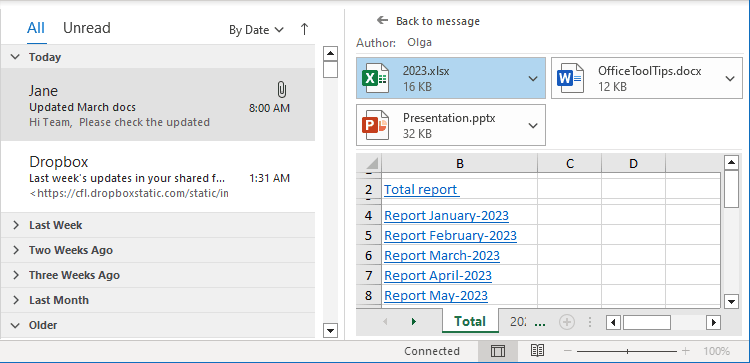750x363 pixels.
Task: Expand the Last Month group
Action: coord(15,300)
